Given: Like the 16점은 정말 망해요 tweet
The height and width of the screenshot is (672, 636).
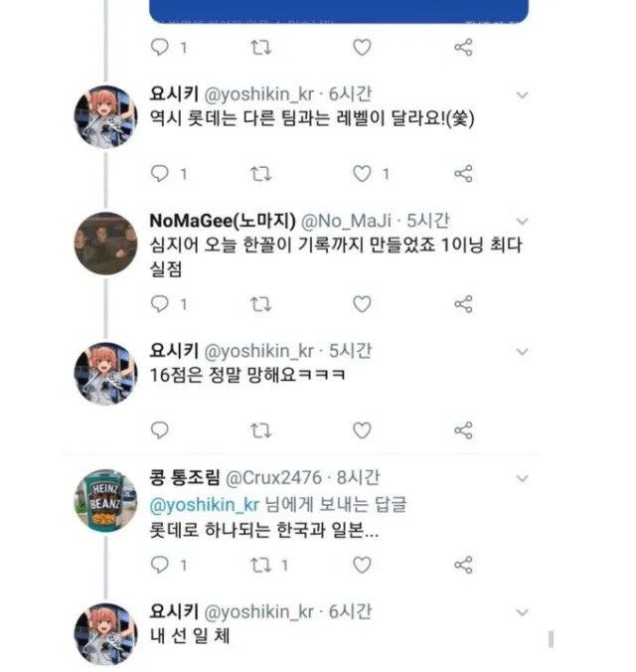Looking at the screenshot, I should point(363,430).
